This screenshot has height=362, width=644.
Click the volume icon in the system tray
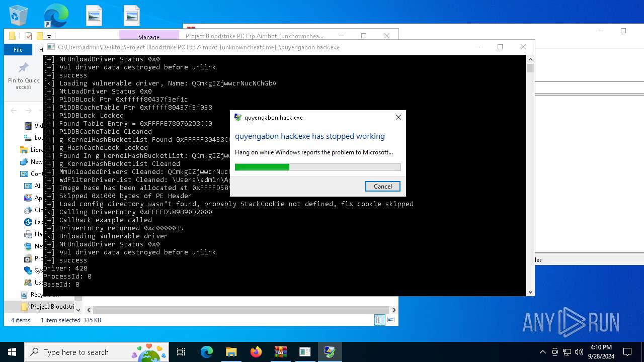pyautogui.click(x=579, y=352)
